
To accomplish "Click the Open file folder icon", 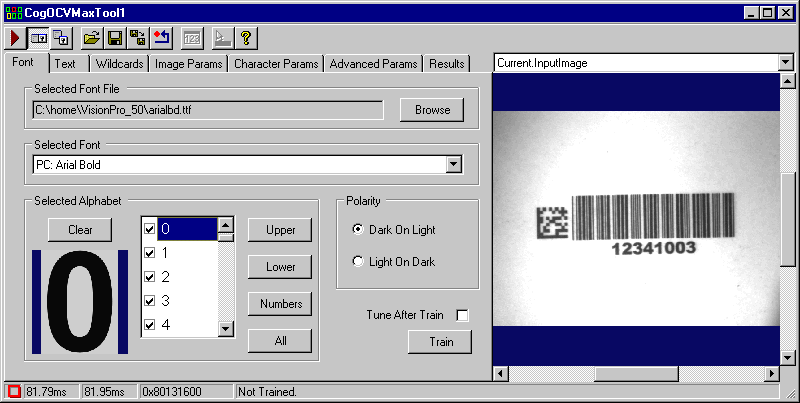I will [92, 38].
